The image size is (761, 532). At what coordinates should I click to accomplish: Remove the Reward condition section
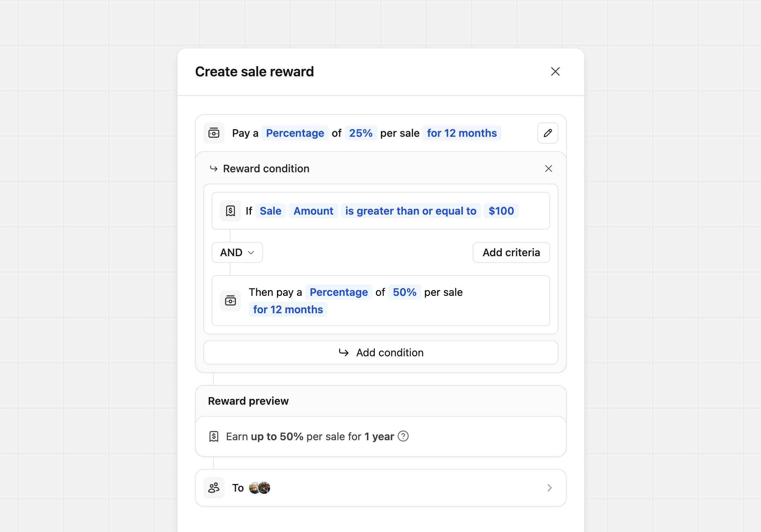[548, 169]
